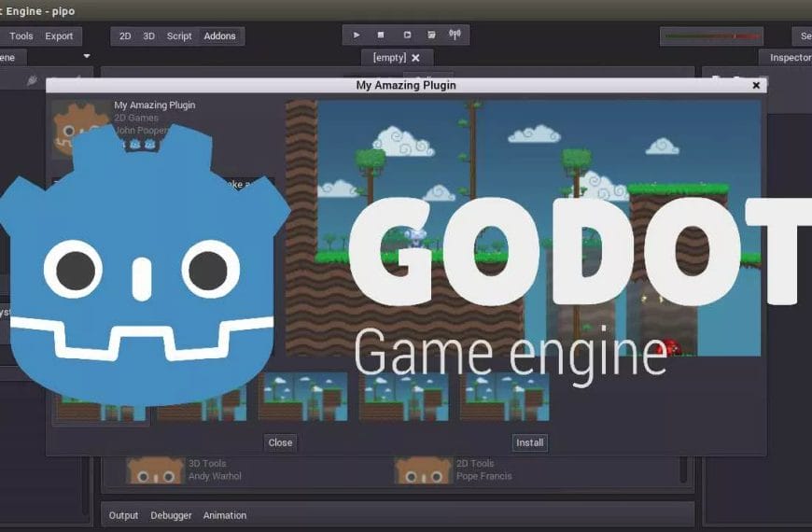
Task: Click the "Pope Francis" author text
Action: coord(484,476)
